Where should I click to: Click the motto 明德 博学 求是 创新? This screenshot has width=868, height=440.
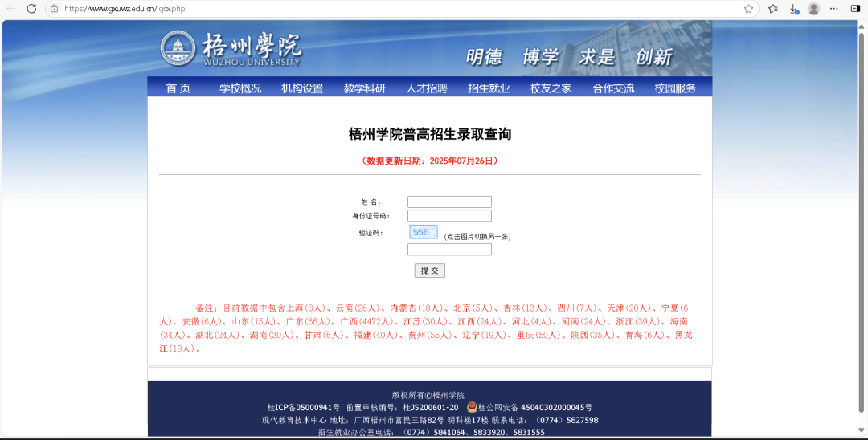point(569,57)
